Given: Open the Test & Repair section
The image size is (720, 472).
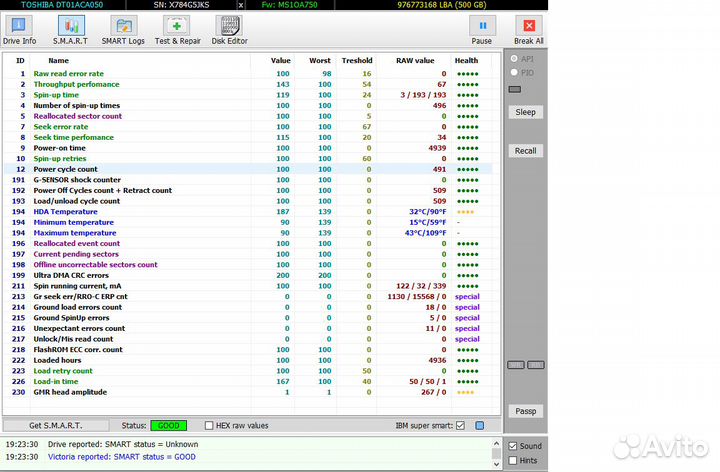Looking at the screenshot, I should 177,30.
